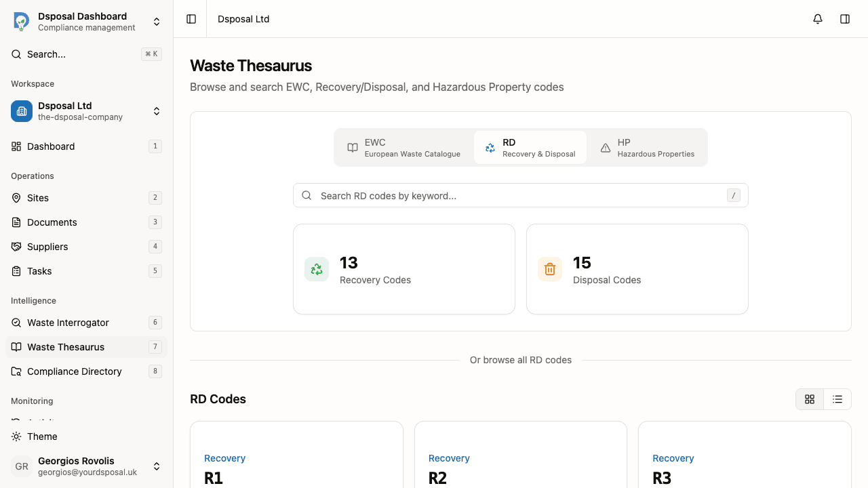Open the right panel toggle icon
Viewport: 868px width, 488px height.
pyautogui.click(x=845, y=19)
